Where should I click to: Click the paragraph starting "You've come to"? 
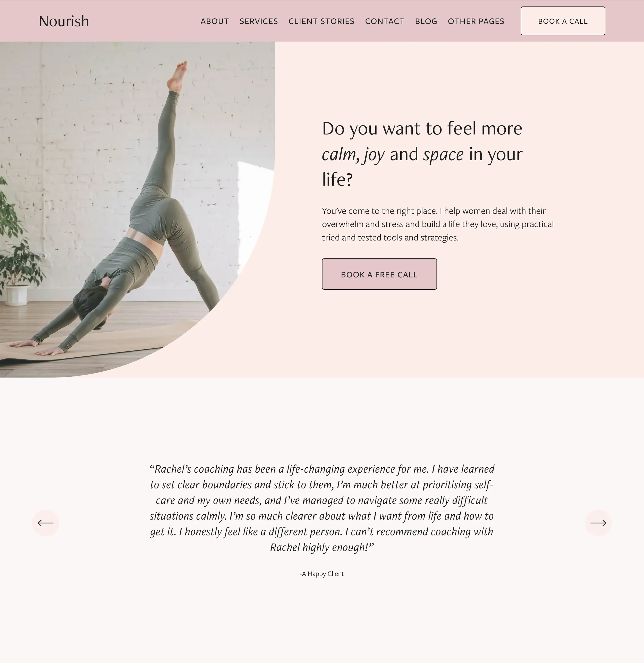click(438, 224)
